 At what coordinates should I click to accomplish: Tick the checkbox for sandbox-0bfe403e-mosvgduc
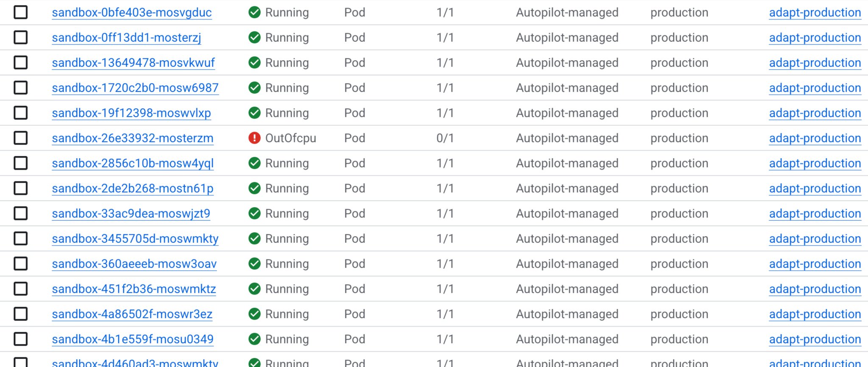click(20, 12)
